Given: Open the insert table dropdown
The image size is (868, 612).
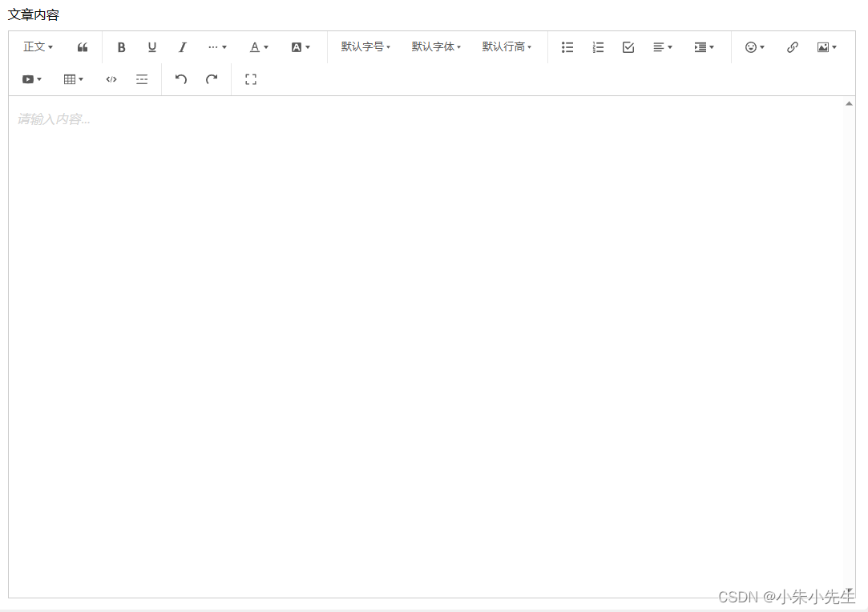Looking at the screenshot, I should pyautogui.click(x=74, y=79).
